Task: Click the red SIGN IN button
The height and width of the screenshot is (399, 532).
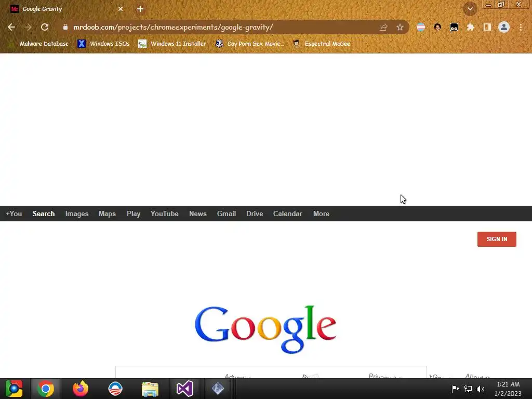Action: point(497,239)
